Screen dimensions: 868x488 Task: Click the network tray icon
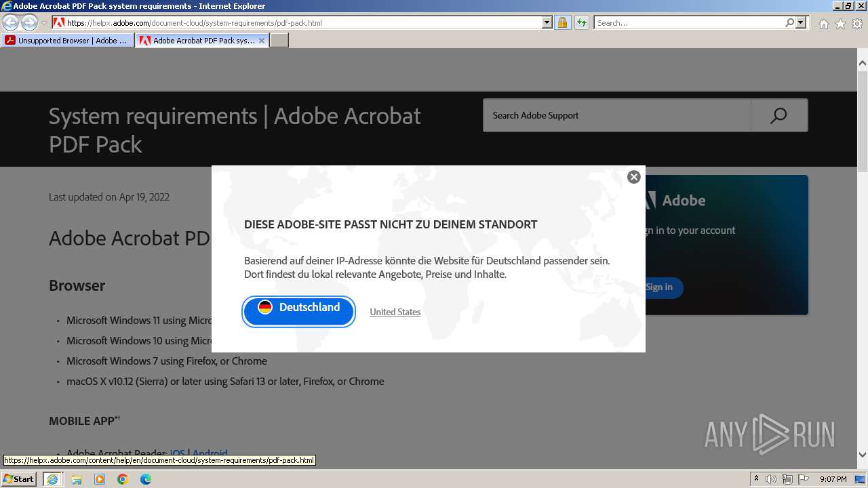pos(787,479)
